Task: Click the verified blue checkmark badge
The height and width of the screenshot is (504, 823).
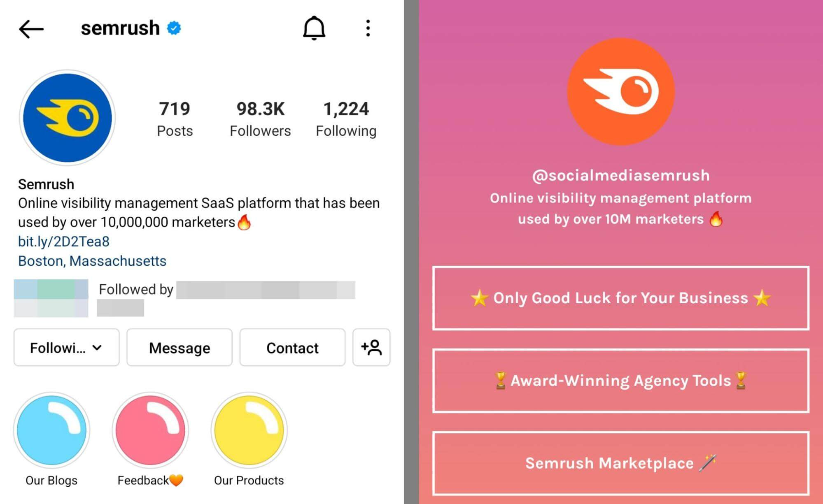Action: tap(173, 27)
